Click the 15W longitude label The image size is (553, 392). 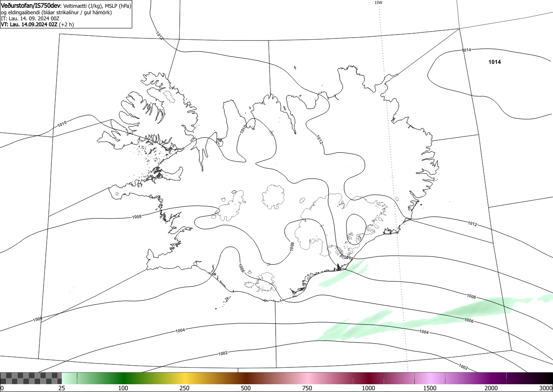click(x=378, y=3)
